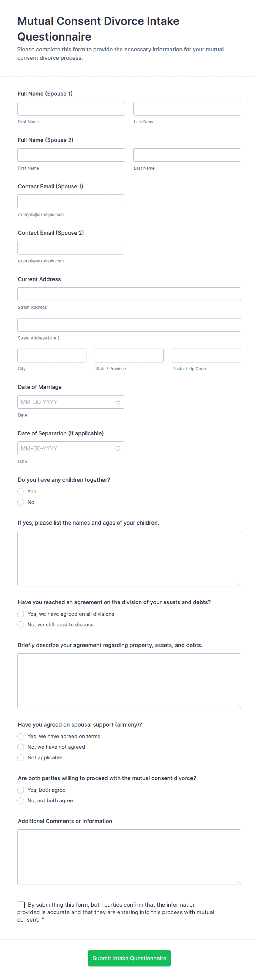Viewport: 256px width, 980px height.
Task: Select No for having children together
Action: click(x=21, y=502)
